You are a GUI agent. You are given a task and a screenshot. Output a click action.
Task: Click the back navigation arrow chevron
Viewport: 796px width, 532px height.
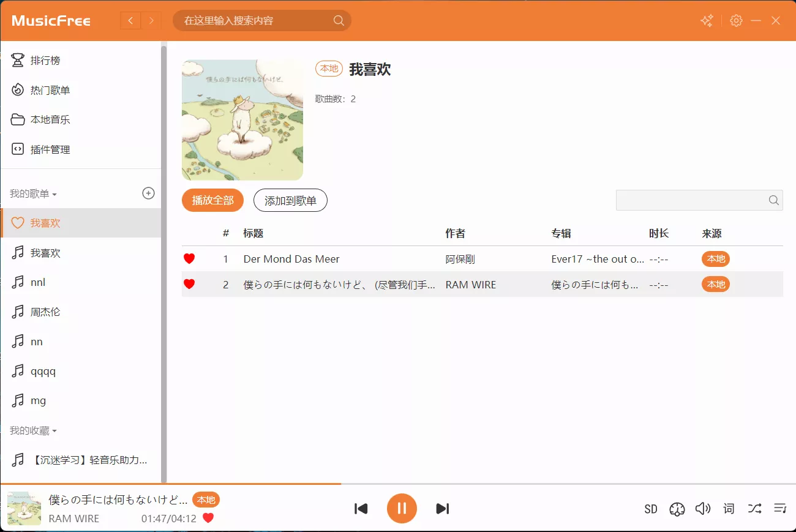coord(130,20)
